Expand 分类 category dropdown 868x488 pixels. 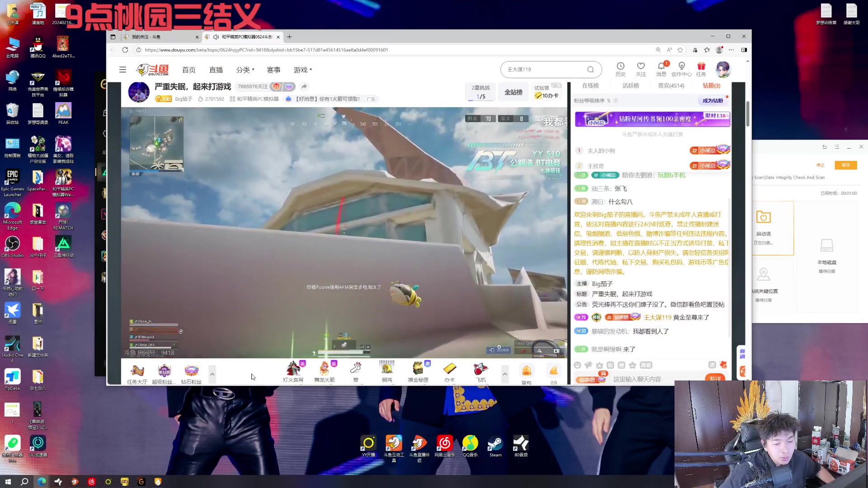pyautogui.click(x=245, y=70)
